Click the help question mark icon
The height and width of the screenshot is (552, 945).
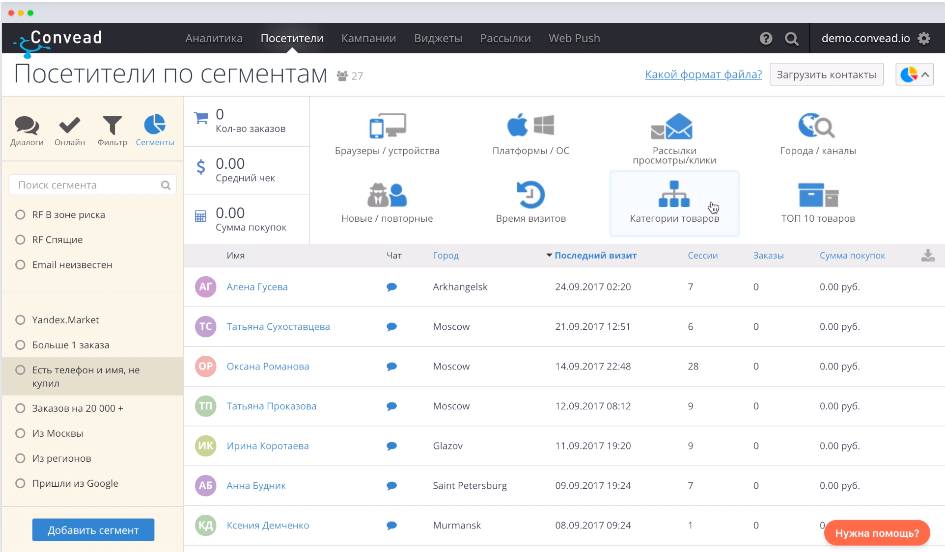(766, 39)
